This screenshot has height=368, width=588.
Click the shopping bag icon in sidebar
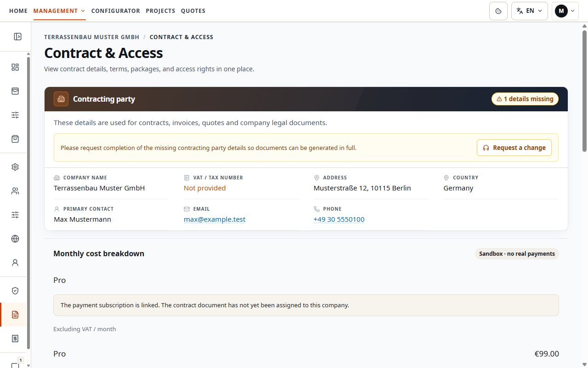15,138
